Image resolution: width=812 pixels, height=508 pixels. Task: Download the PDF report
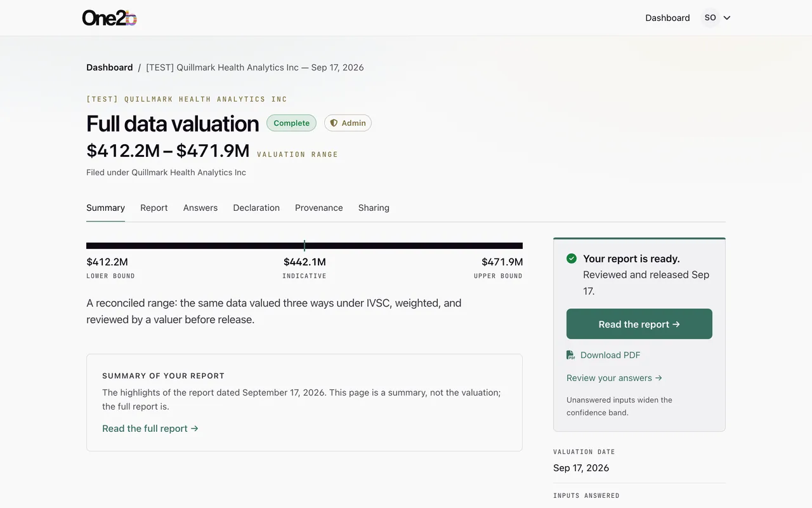pyautogui.click(x=603, y=355)
